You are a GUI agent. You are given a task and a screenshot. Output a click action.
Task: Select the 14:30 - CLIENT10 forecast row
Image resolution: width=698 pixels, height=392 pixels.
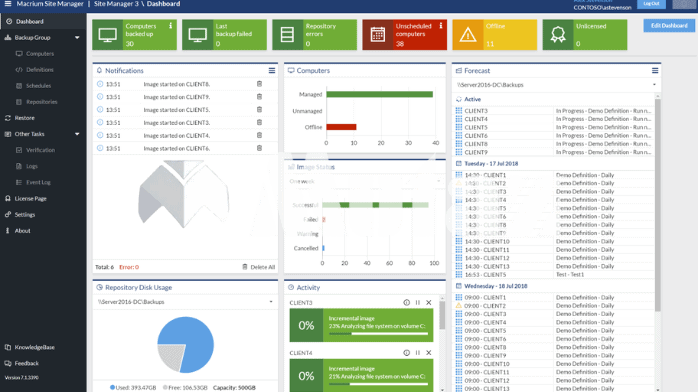click(x=554, y=242)
